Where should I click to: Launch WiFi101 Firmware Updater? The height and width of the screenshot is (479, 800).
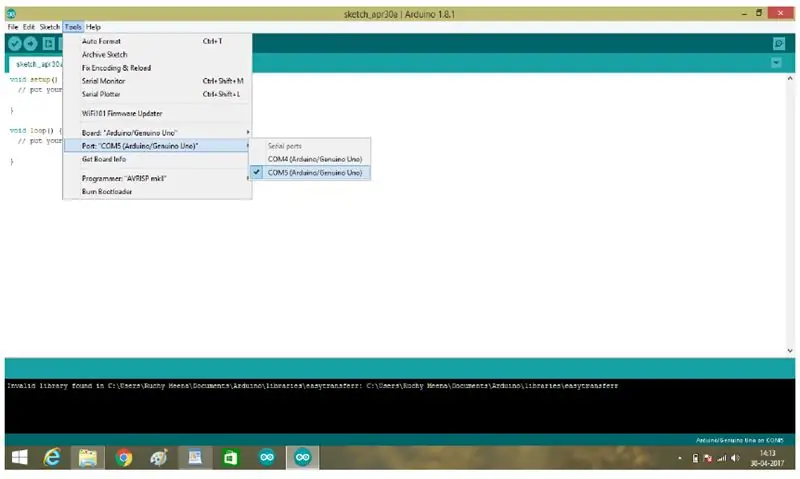coord(157,114)
